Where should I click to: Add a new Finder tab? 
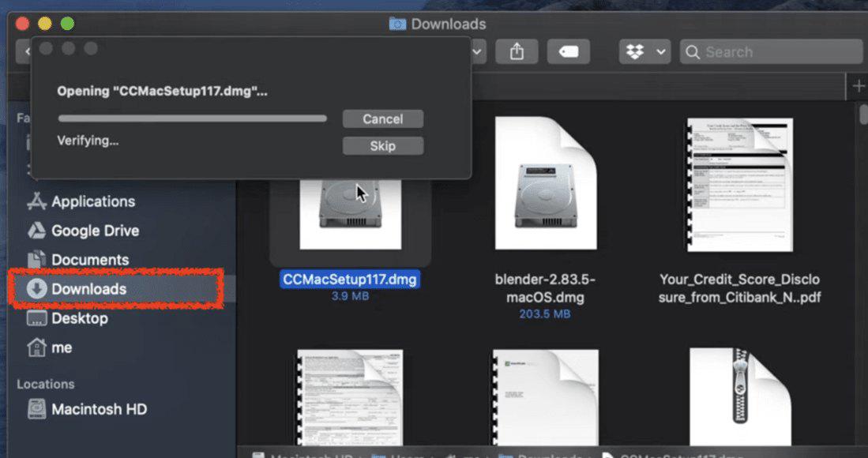click(858, 86)
